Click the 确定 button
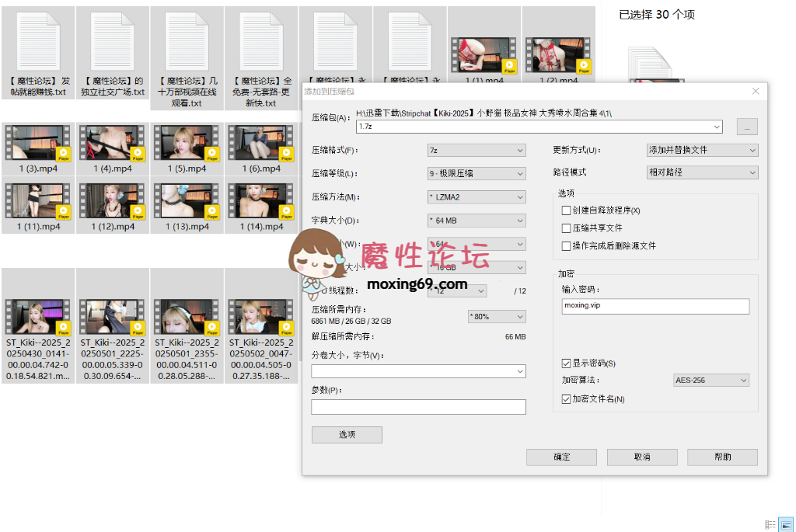 (561, 457)
